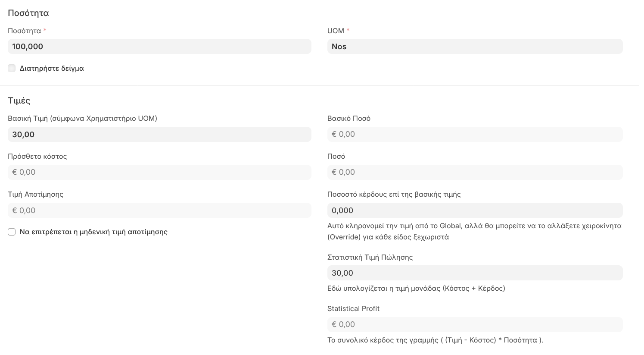Tick Να επιτρέπεται η μηδενική τιμή αποτίμησης
The image size is (644, 355).
[12, 232]
